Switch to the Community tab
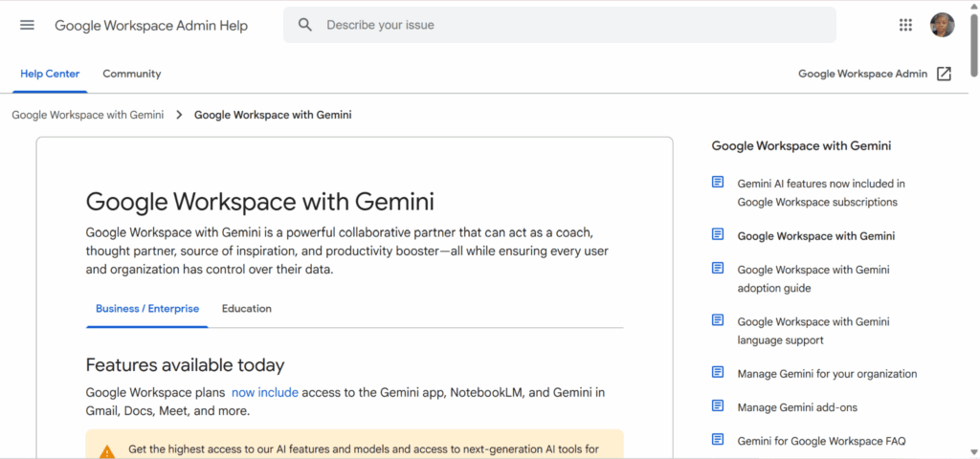The width and height of the screenshot is (980, 459). coord(132,74)
